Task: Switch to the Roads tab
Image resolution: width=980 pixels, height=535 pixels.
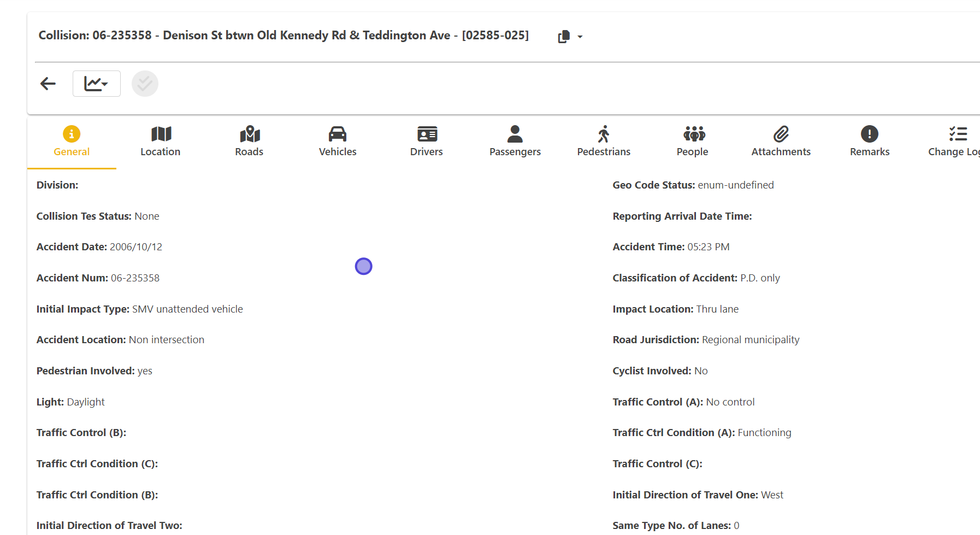Action: 249,142
